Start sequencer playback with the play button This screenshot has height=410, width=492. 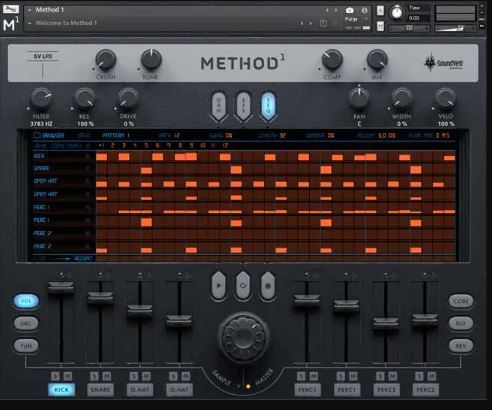[219, 285]
